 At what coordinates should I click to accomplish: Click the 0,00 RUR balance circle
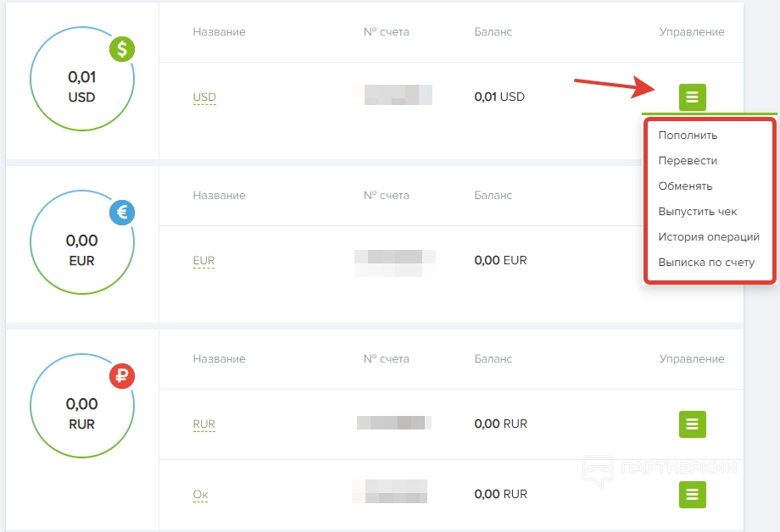pos(82,407)
